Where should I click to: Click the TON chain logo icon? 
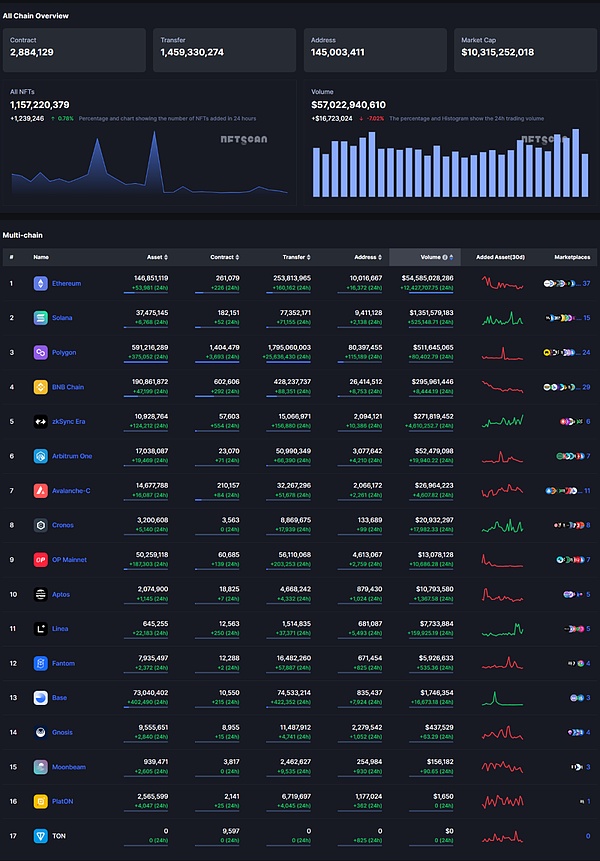[x=41, y=835]
